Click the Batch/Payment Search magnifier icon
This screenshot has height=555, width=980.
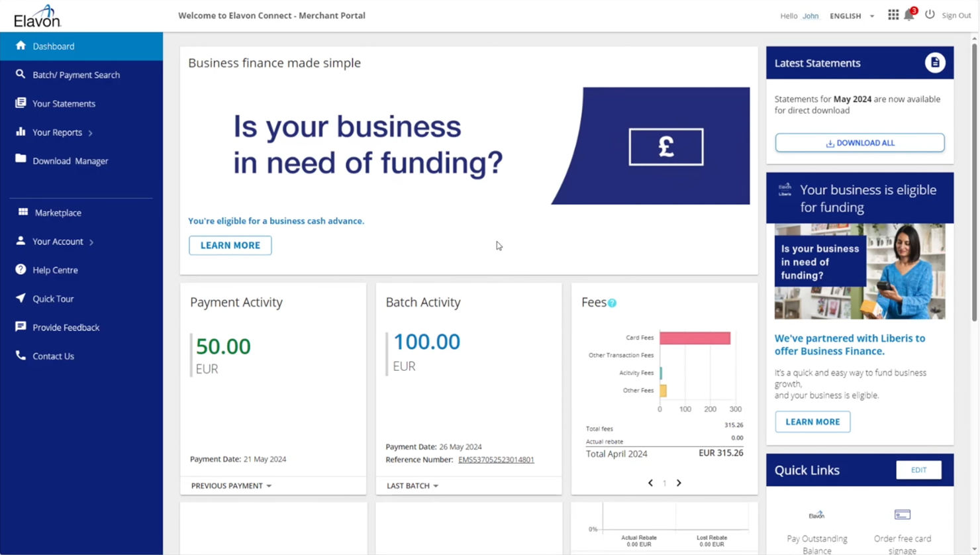point(21,74)
